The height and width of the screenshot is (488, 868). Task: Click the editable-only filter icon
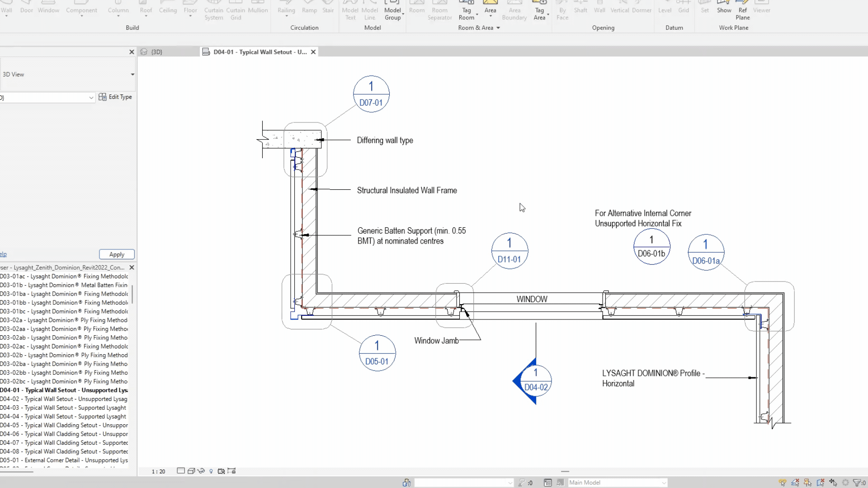(x=522, y=483)
